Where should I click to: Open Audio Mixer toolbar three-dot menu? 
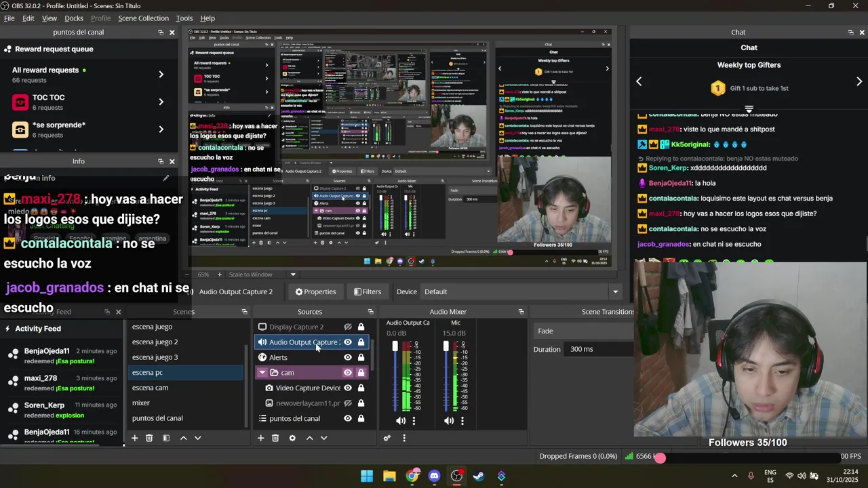point(404,438)
